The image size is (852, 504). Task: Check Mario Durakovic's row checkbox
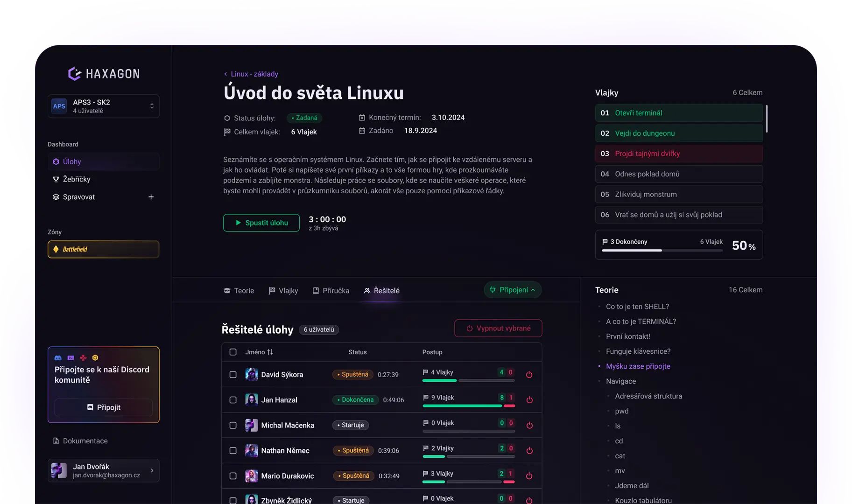coord(233,476)
